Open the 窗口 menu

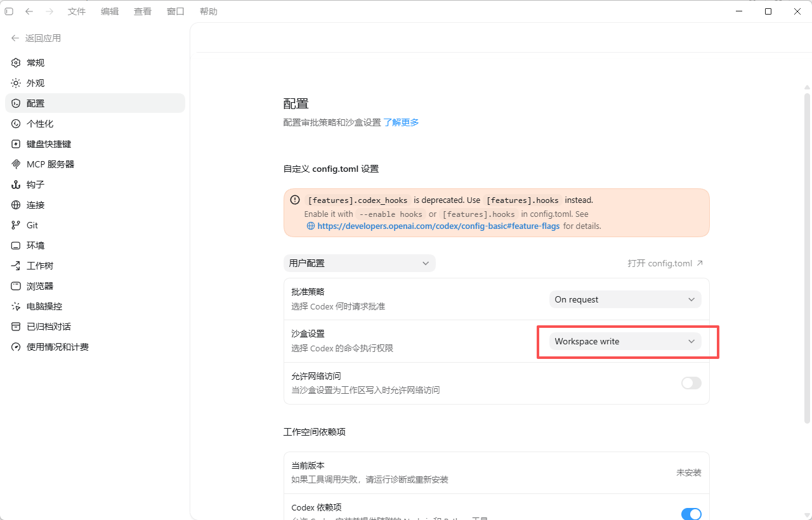(x=176, y=11)
